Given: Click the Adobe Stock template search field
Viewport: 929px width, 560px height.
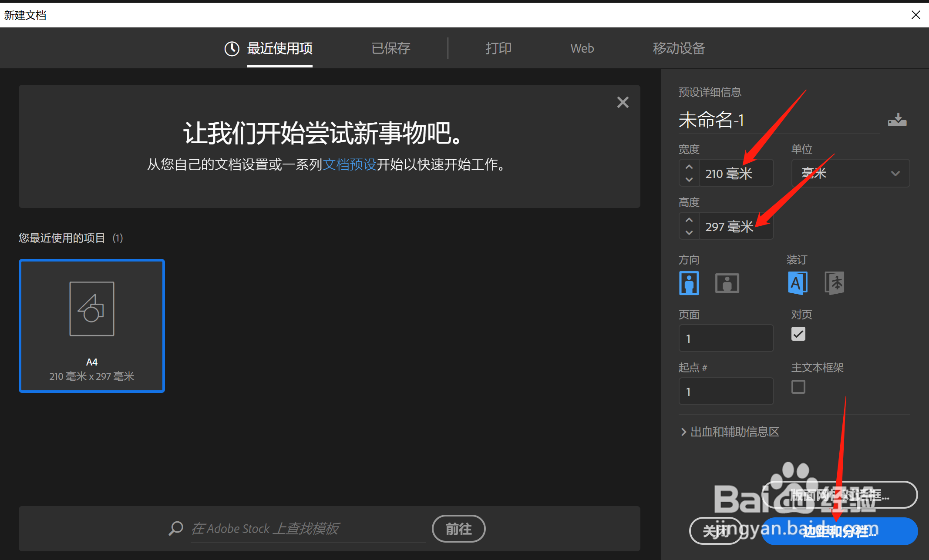Looking at the screenshot, I should click(308, 529).
